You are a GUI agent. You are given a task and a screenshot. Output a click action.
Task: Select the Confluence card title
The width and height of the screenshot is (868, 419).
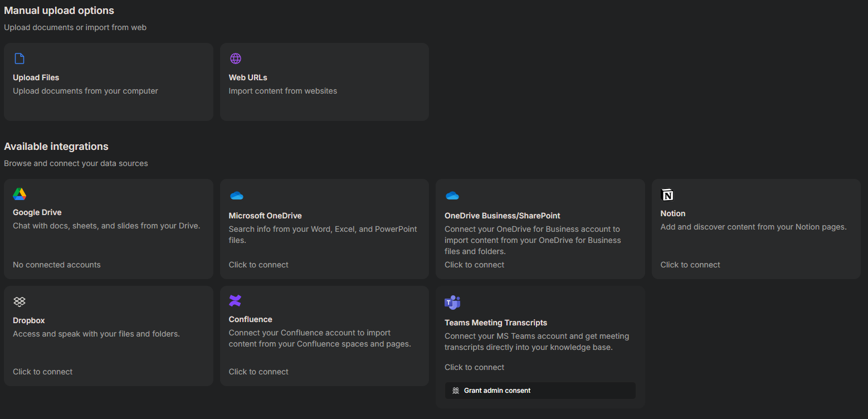[251, 319]
